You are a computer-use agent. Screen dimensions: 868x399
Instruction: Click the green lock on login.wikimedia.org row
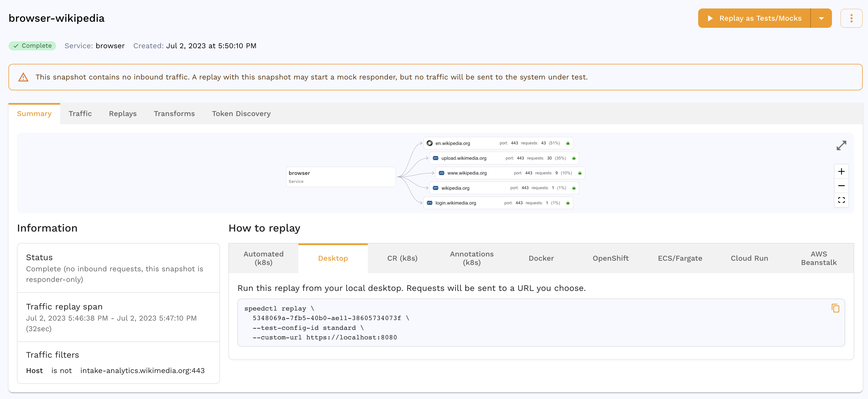(x=568, y=203)
